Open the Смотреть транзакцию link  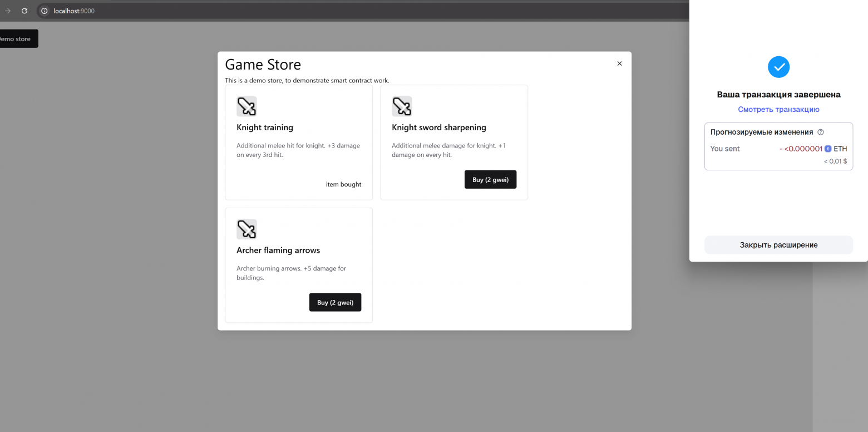[x=778, y=110]
